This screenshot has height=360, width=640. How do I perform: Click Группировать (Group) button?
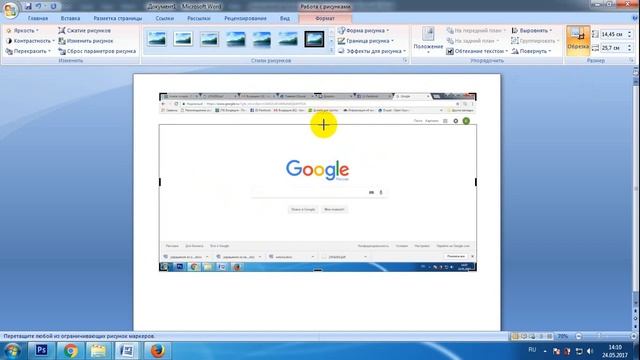(x=535, y=41)
